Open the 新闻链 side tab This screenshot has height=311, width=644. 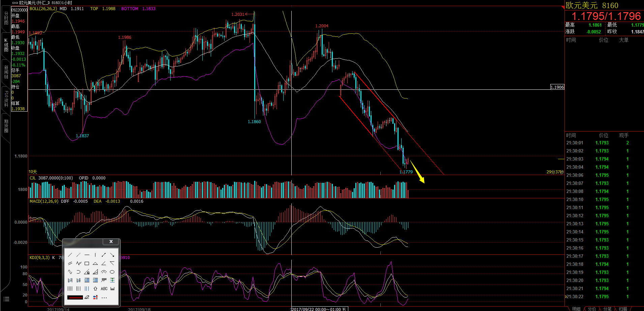[6, 72]
